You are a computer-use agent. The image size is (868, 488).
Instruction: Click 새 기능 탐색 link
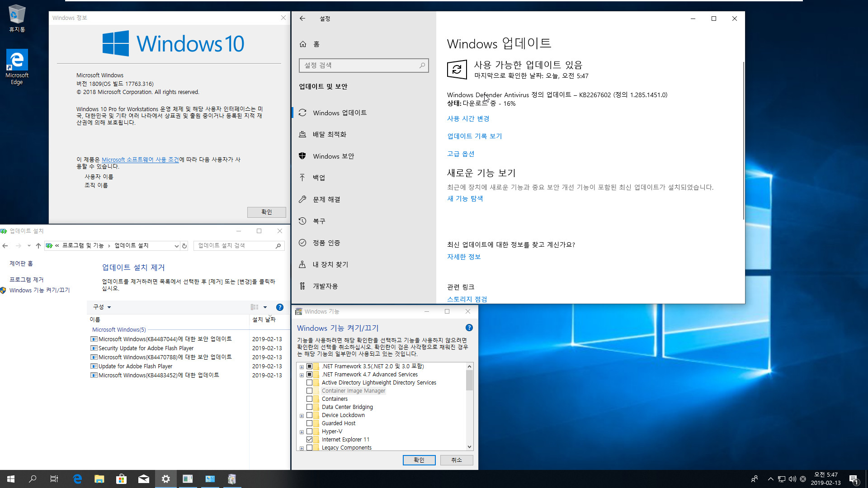[465, 198]
